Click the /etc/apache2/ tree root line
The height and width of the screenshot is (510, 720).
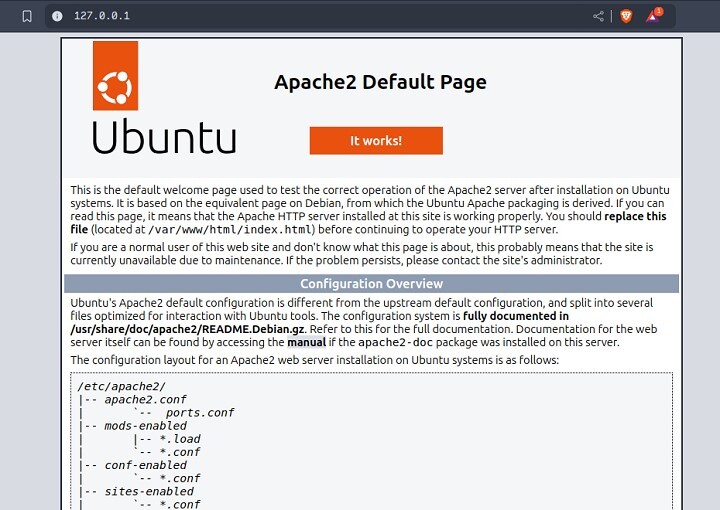click(121, 387)
